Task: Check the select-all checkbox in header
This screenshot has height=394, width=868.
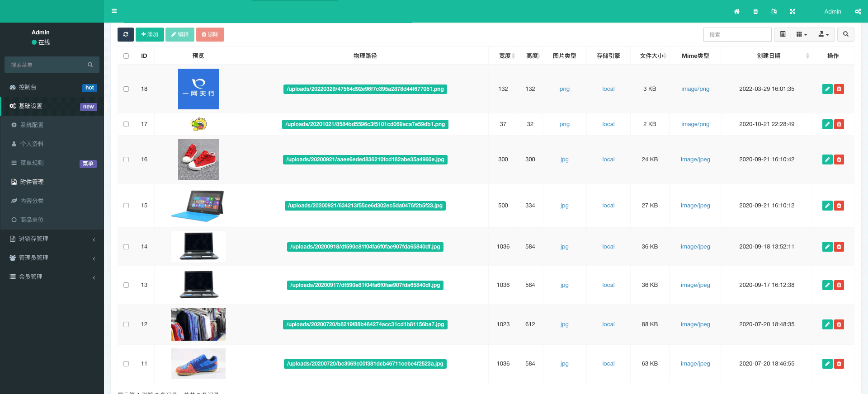Action: (126, 56)
